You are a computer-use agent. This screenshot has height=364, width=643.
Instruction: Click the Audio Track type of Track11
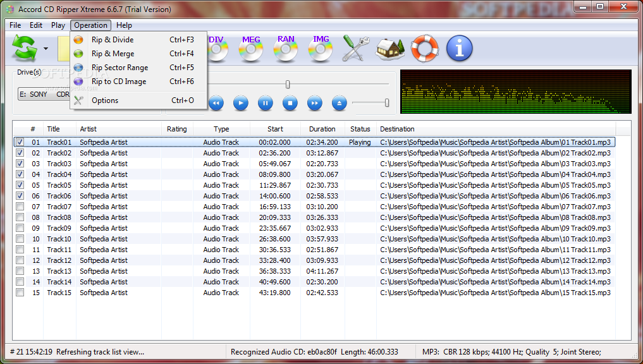(x=221, y=250)
